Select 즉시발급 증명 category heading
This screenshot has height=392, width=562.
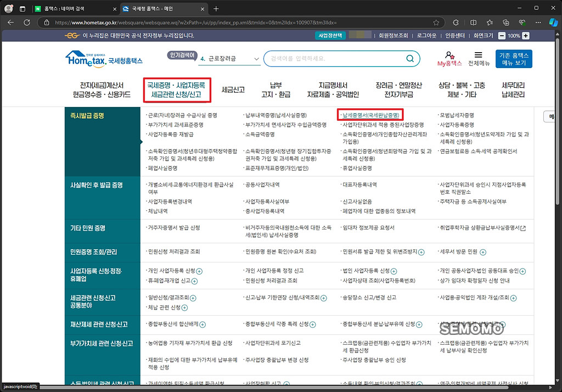click(x=87, y=115)
